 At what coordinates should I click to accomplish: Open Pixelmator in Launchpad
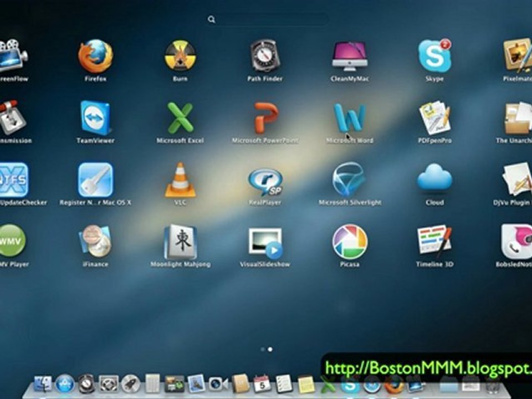pyautogui.click(x=518, y=56)
